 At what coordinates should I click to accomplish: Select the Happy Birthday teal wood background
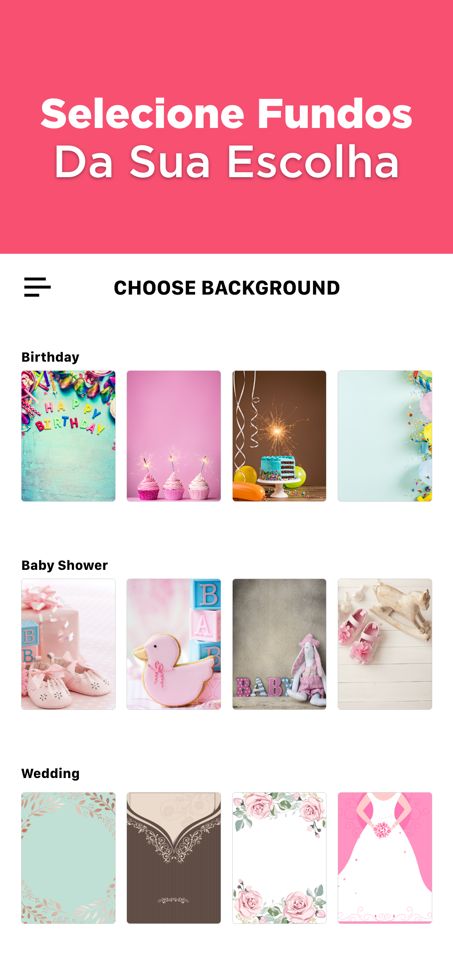69,436
